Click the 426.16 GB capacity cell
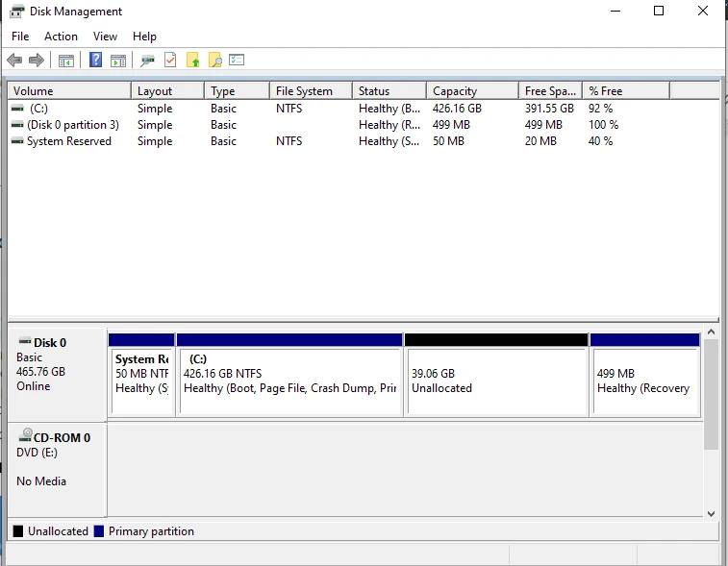Image resolution: width=728 pixels, height=566 pixels. 457,108
